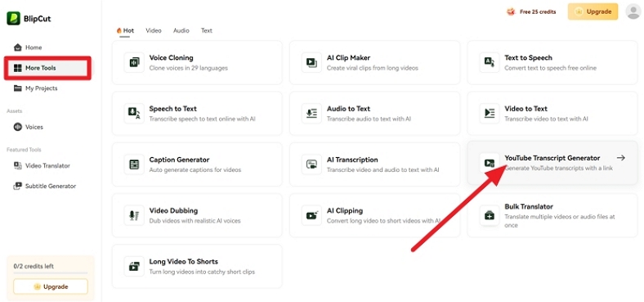Open the Long Video To Shorts tool title
This screenshot has height=302, width=644.
click(184, 261)
